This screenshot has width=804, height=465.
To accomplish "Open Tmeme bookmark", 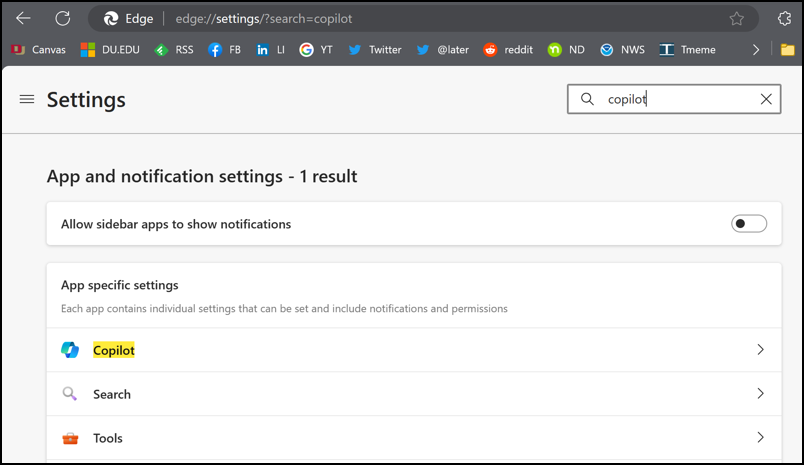I will pos(688,50).
